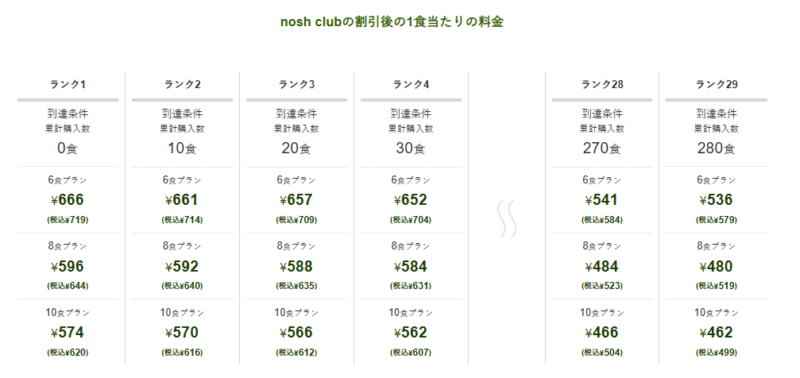
Task: Select the ランク1 column header
Action: tap(67, 85)
